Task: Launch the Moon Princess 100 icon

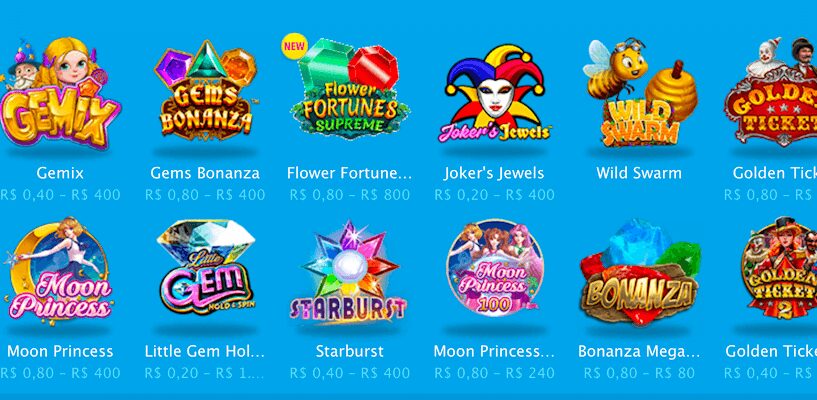Action: [x=494, y=269]
